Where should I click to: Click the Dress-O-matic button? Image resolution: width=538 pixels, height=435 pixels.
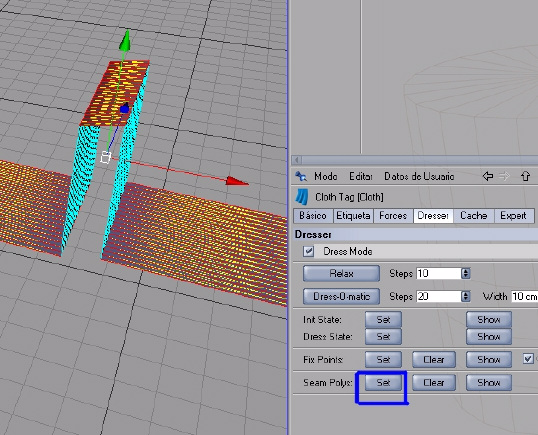(x=341, y=296)
